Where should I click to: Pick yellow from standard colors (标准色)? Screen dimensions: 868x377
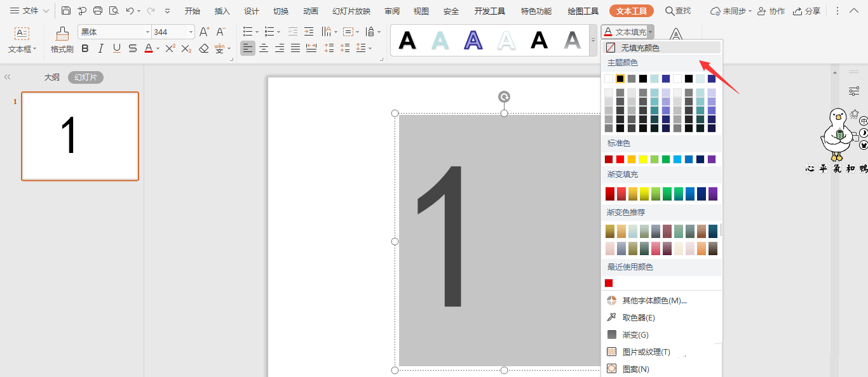click(x=643, y=159)
